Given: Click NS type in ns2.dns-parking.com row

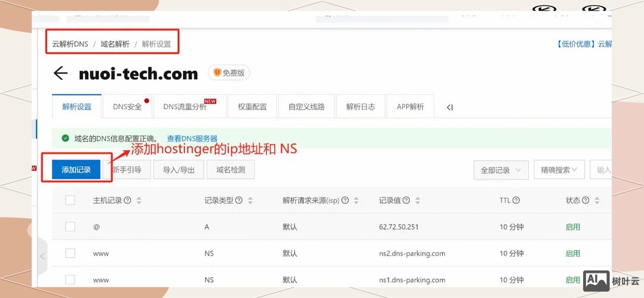Looking at the screenshot, I should 209,253.
